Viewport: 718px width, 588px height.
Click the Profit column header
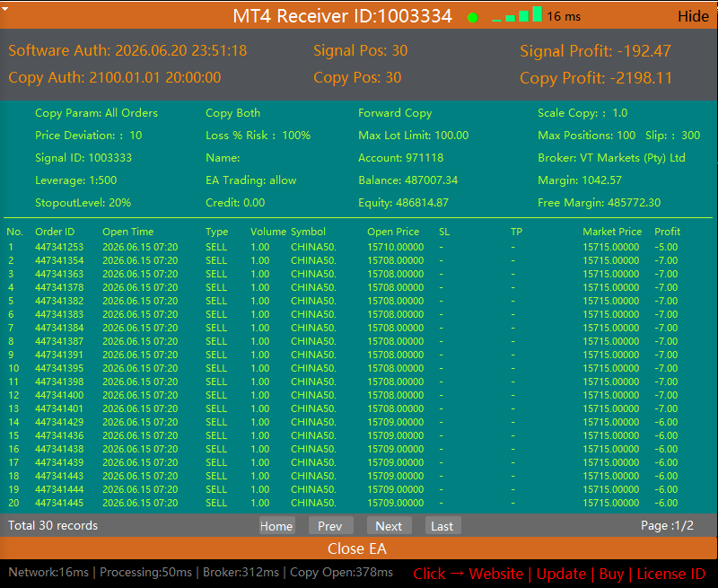click(x=667, y=232)
